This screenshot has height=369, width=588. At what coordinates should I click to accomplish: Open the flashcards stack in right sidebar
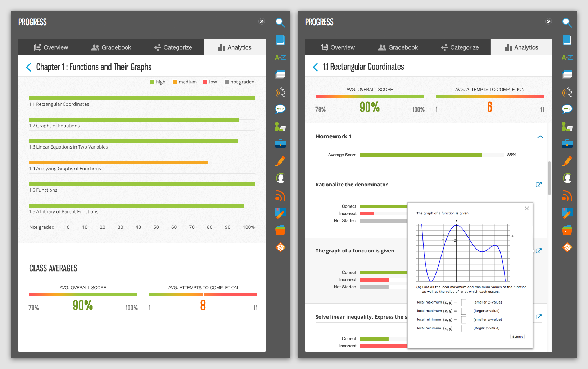click(567, 75)
